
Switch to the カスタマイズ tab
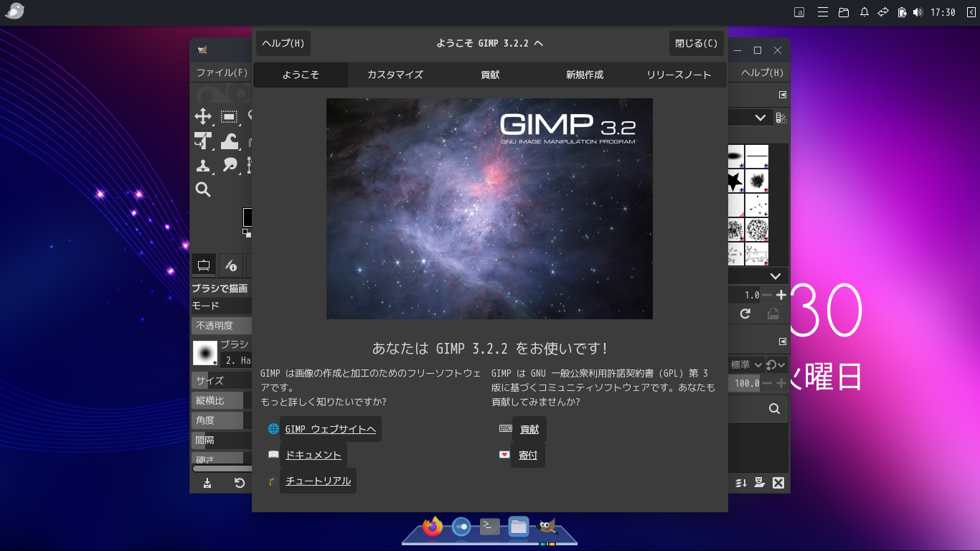tap(395, 75)
